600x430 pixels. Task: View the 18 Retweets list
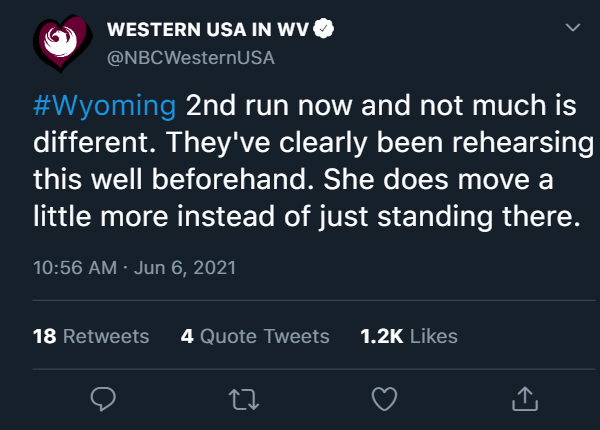click(91, 336)
